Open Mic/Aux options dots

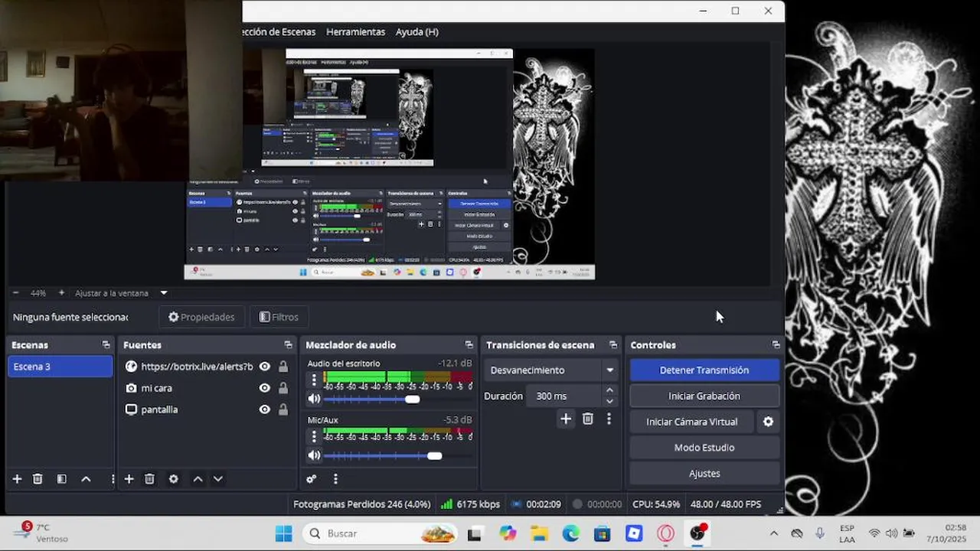[314, 436]
